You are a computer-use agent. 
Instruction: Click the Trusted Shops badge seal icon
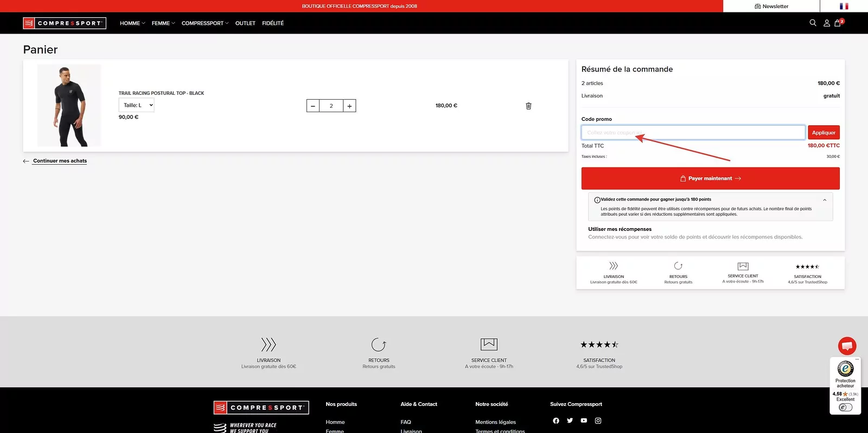click(x=845, y=369)
